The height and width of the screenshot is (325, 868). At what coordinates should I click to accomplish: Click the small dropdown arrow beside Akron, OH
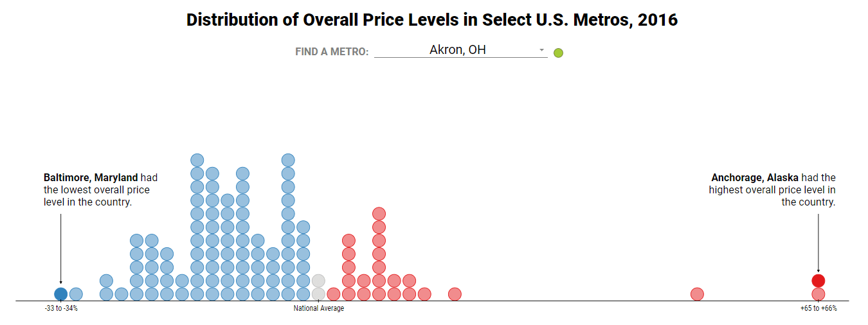[541, 50]
